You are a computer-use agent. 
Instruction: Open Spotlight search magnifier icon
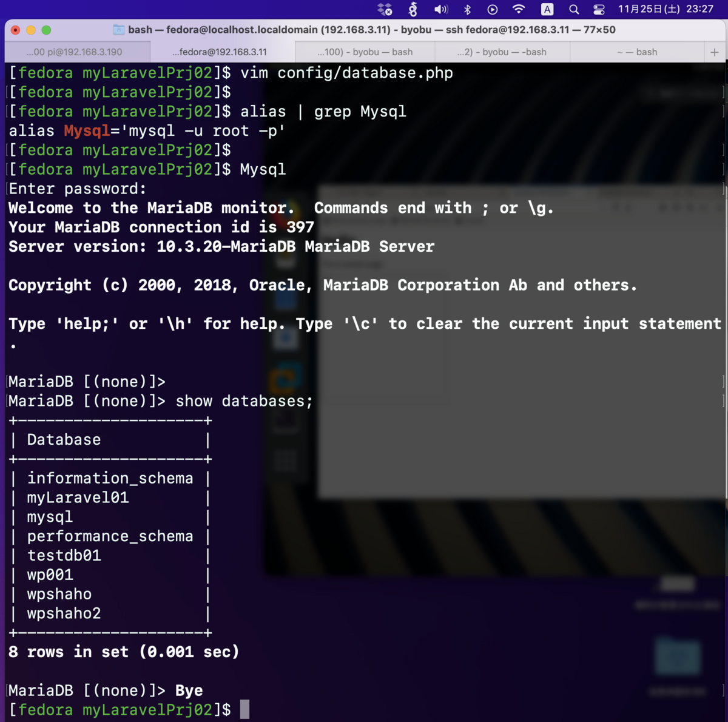point(573,9)
